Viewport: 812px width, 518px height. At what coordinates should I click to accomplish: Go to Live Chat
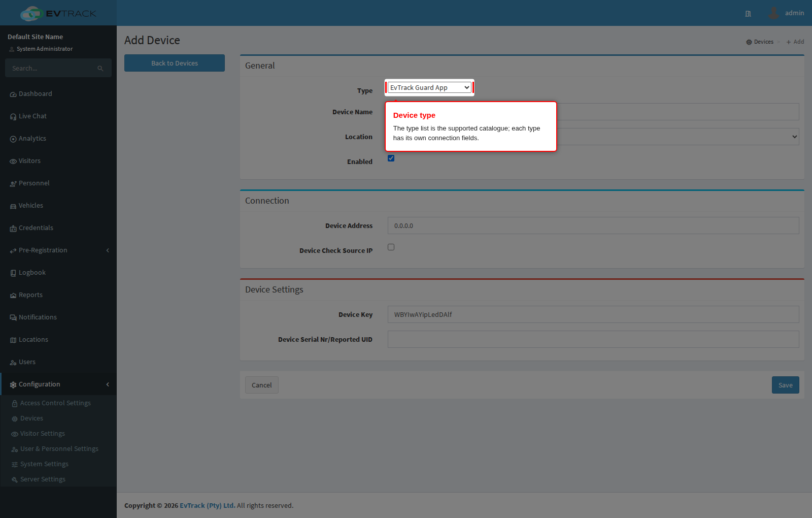pyautogui.click(x=58, y=116)
